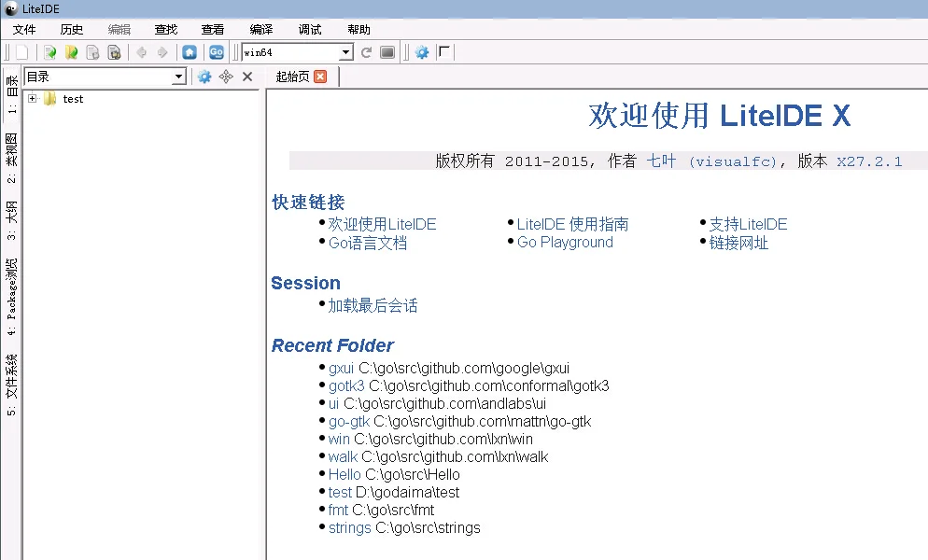Open the 链接网址 link

pyautogui.click(x=738, y=243)
